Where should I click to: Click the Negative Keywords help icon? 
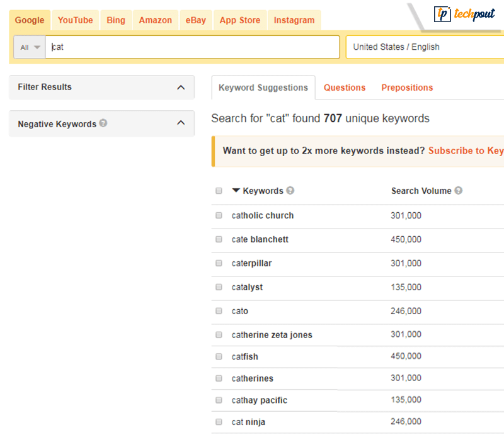pyautogui.click(x=103, y=123)
